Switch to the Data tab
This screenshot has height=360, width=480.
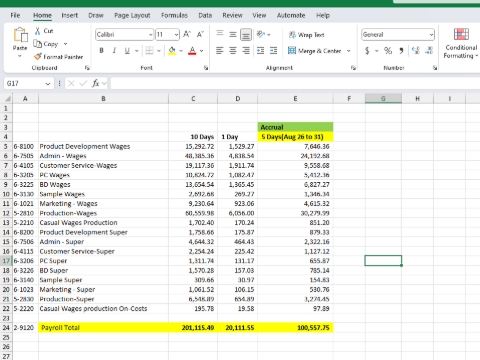pyautogui.click(x=205, y=15)
